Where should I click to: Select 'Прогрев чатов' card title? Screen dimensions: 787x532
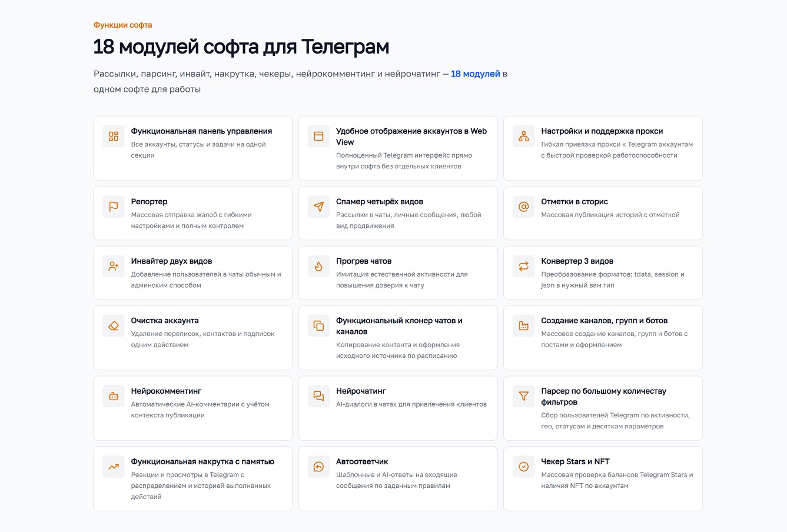coord(364,261)
